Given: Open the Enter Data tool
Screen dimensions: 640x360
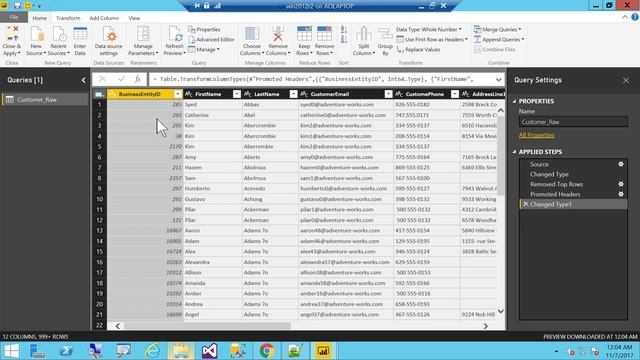Looking at the screenshot, I should tap(80, 34).
